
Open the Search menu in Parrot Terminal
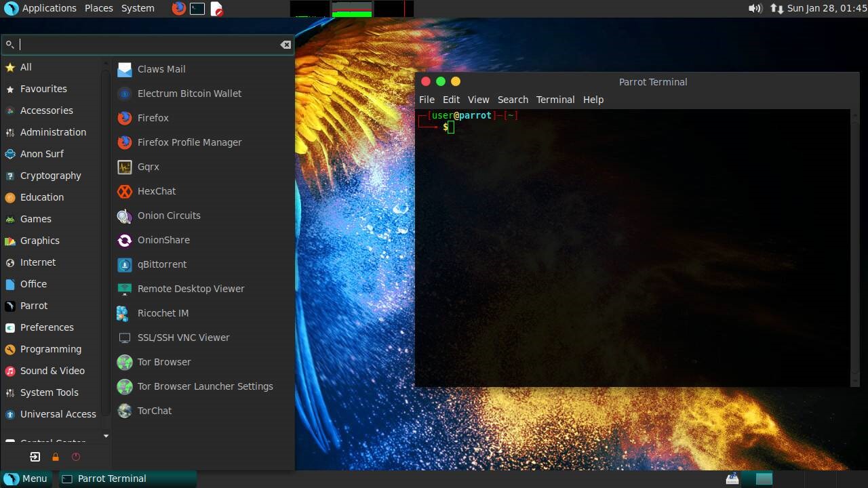coord(513,100)
